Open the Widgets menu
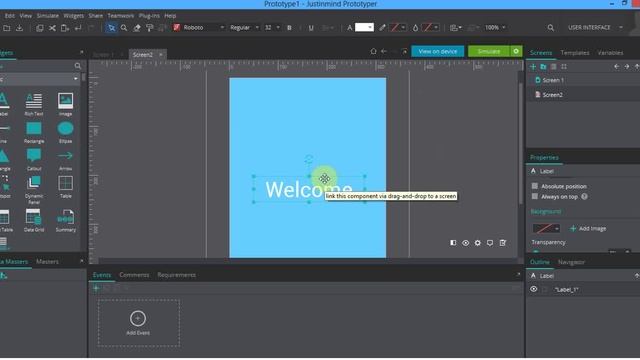Image resolution: width=640 pixels, height=360 pixels. tap(73, 16)
